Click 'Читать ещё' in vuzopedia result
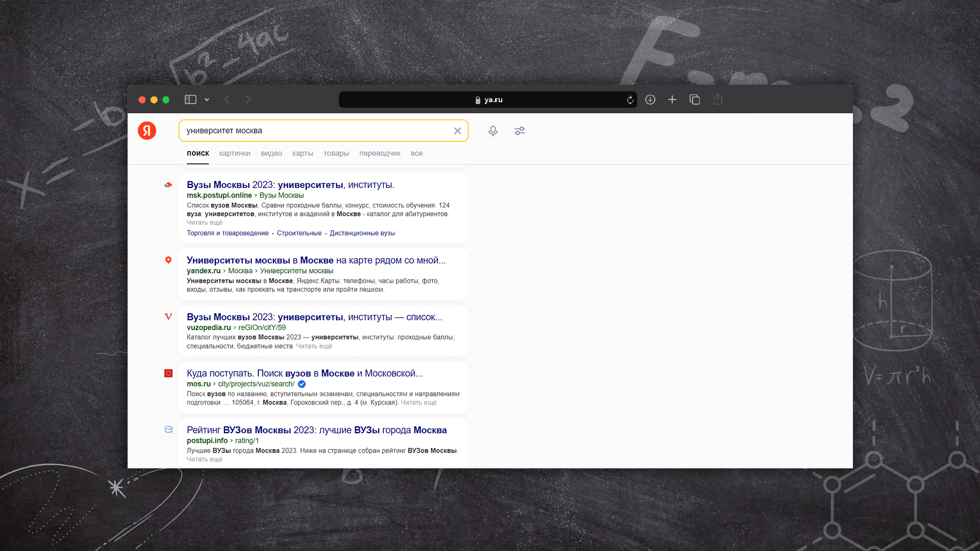This screenshot has width=980, height=551. coord(314,346)
